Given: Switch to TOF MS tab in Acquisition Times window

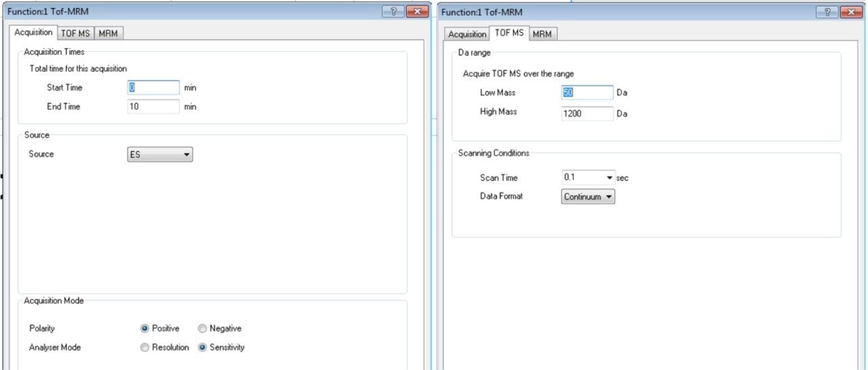Looking at the screenshot, I should (x=75, y=33).
